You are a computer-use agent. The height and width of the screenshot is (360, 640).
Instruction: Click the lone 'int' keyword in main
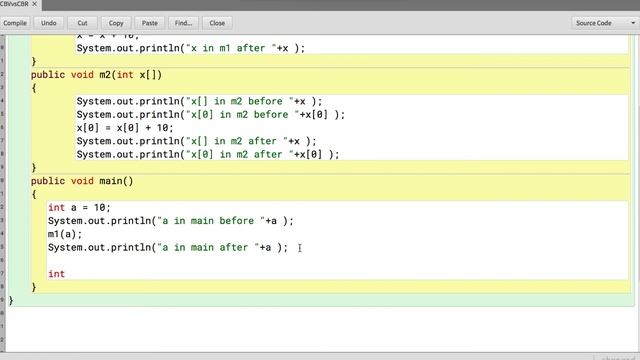56,274
